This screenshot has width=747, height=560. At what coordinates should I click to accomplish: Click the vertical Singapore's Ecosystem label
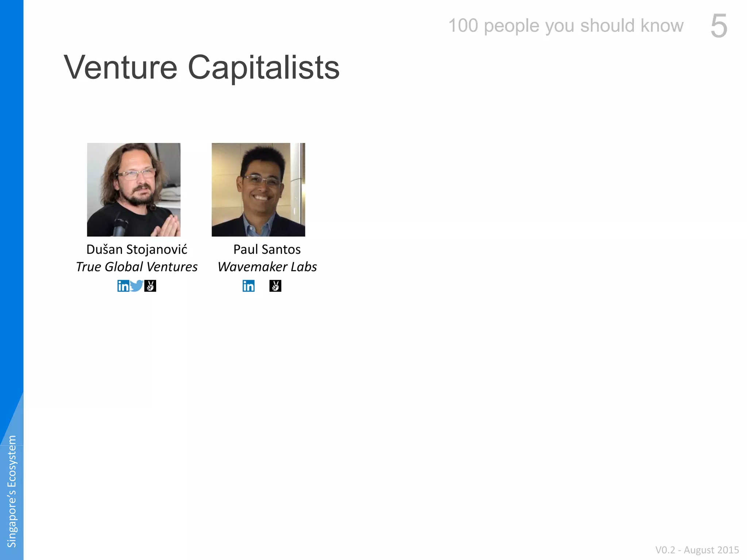[12, 491]
